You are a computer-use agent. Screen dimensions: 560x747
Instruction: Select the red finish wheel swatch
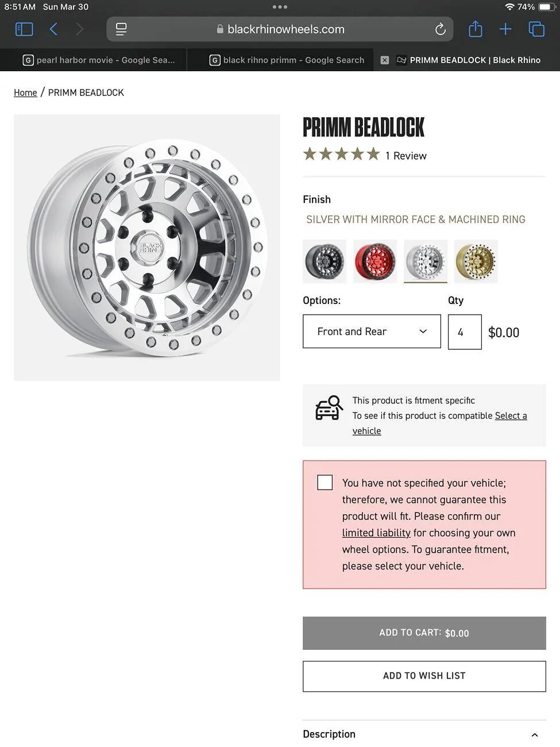coord(375,261)
